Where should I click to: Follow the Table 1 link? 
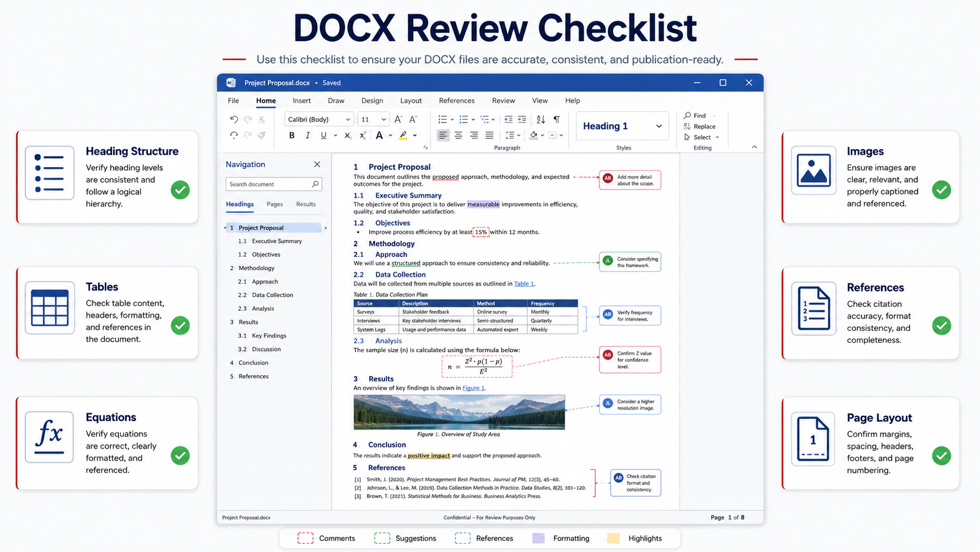pyautogui.click(x=524, y=284)
